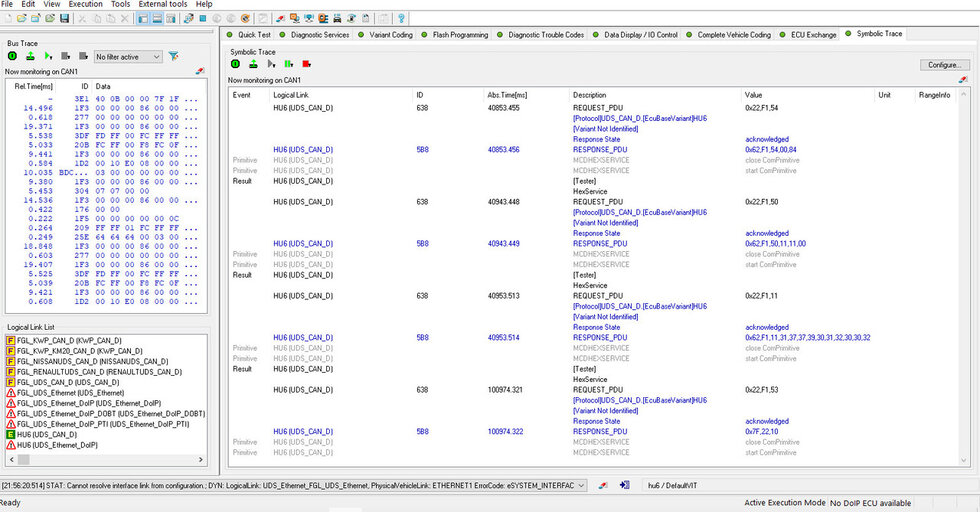Click the Bus Trace green export arrow icon

[x=30, y=57]
